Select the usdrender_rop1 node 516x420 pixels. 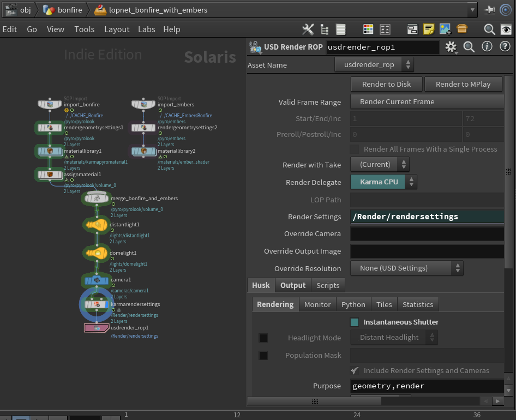[x=97, y=328]
